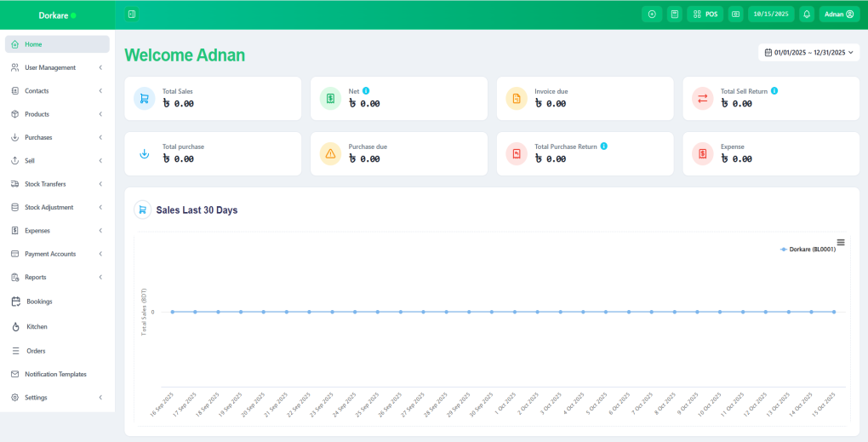
Task: Open the chart hamburger menu icon
Action: tap(841, 242)
